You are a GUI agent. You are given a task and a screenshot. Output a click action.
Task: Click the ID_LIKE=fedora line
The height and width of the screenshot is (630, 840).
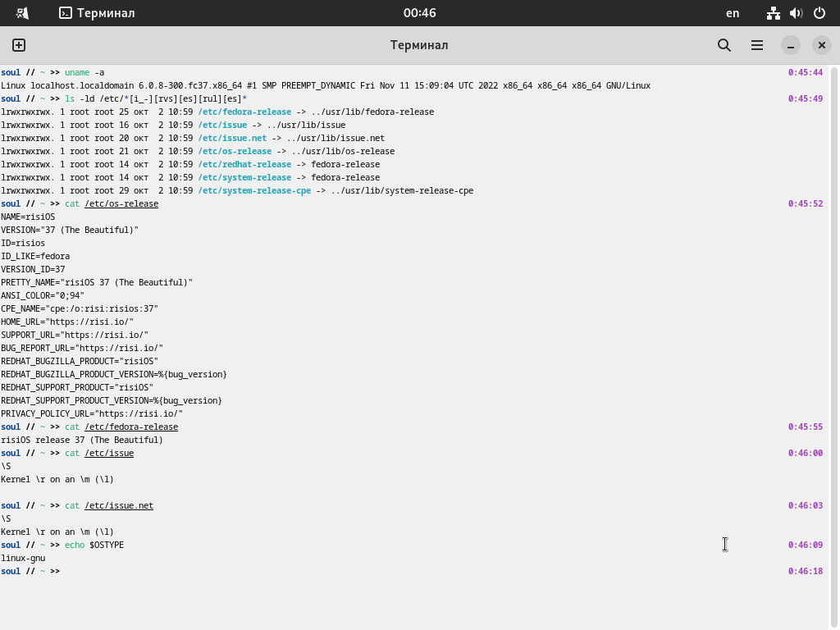pos(35,256)
